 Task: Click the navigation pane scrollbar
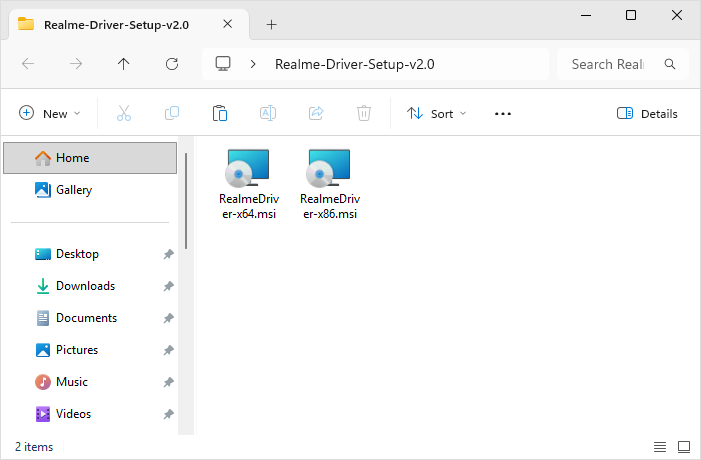186,201
